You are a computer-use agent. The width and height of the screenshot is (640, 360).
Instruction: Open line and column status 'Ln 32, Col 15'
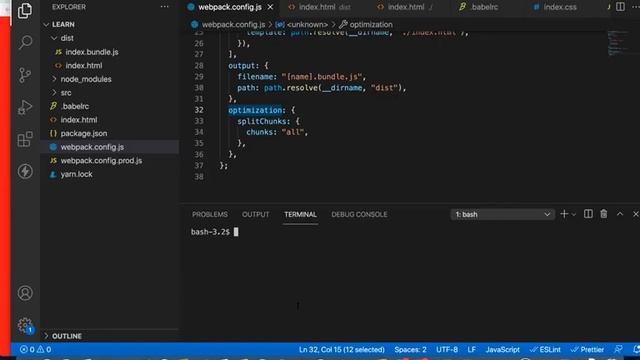pyautogui.click(x=342, y=349)
